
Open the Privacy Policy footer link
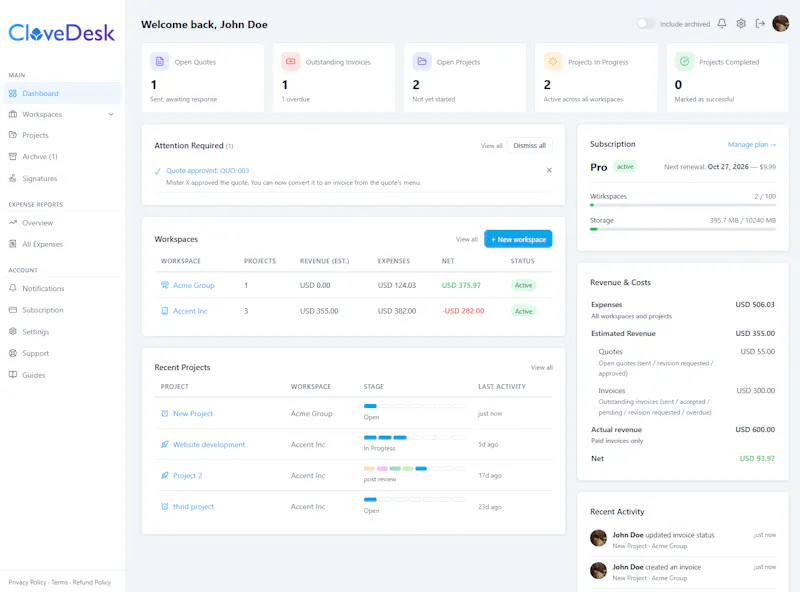(27, 582)
